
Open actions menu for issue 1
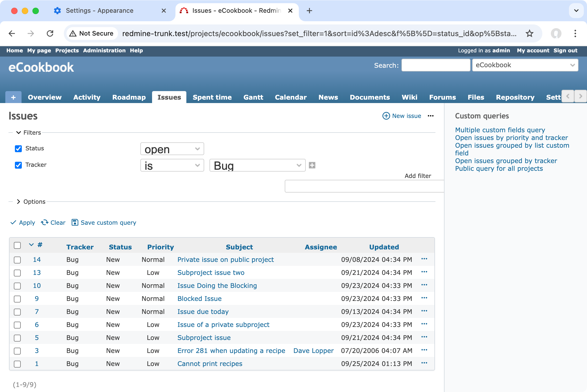point(424,363)
